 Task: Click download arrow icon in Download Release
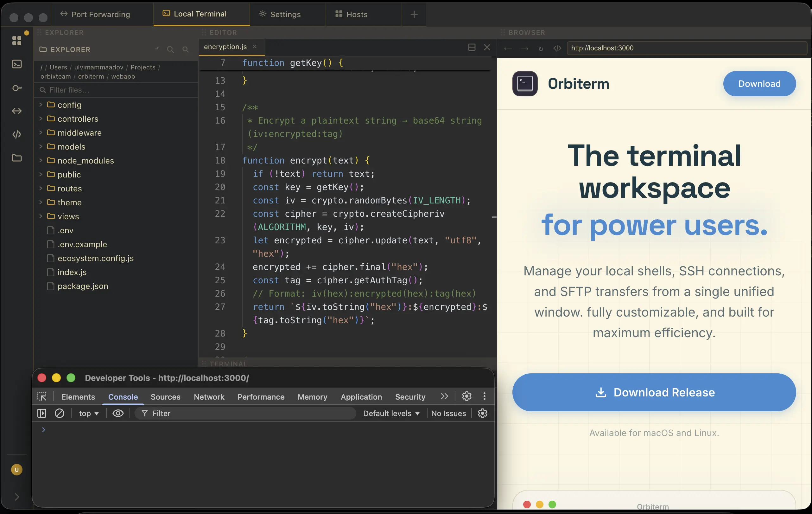point(600,393)
